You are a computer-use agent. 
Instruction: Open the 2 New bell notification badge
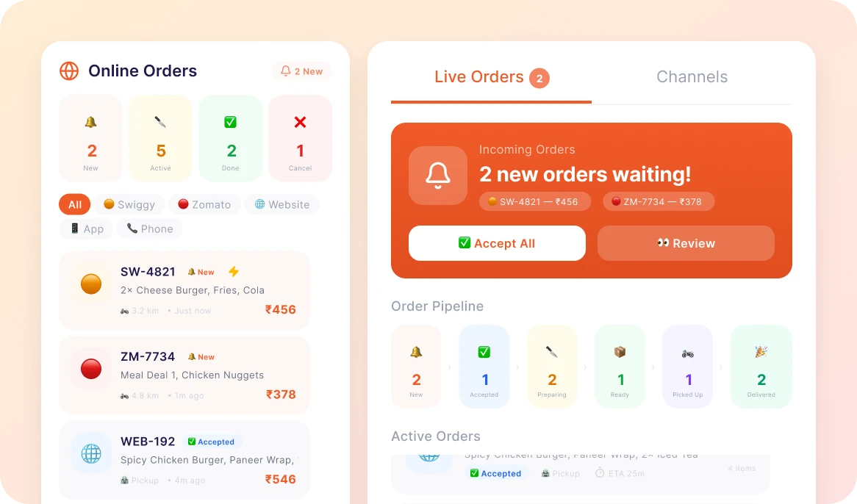click(x=301, y=71)
